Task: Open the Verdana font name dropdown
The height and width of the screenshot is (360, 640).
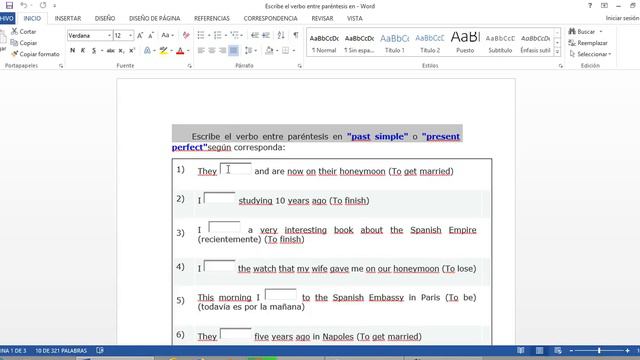Action: point(109,36)
